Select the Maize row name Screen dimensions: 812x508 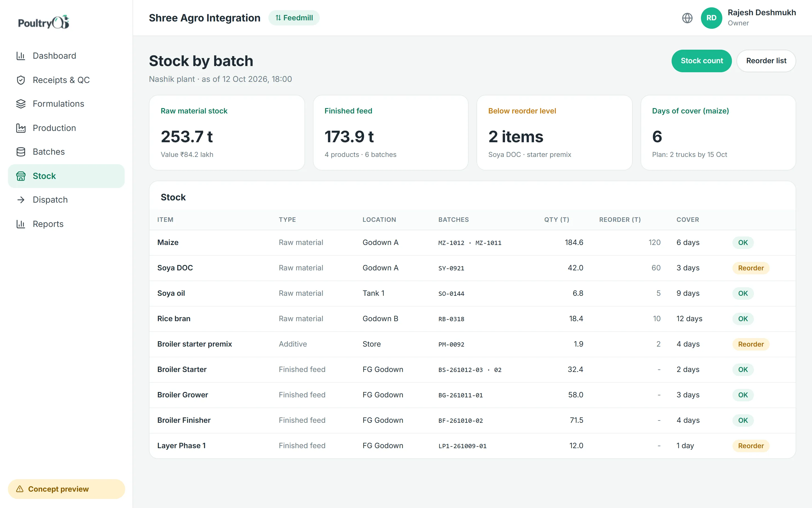168,243
